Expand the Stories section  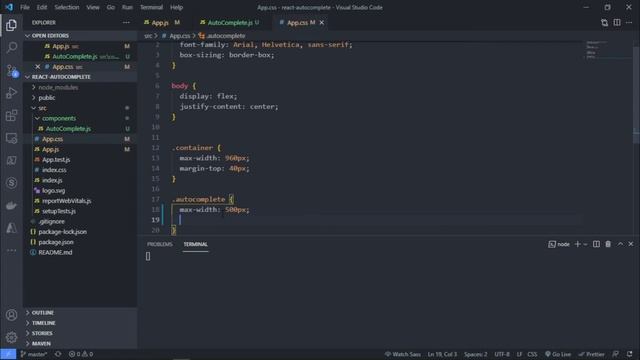(x=80, y=333)
